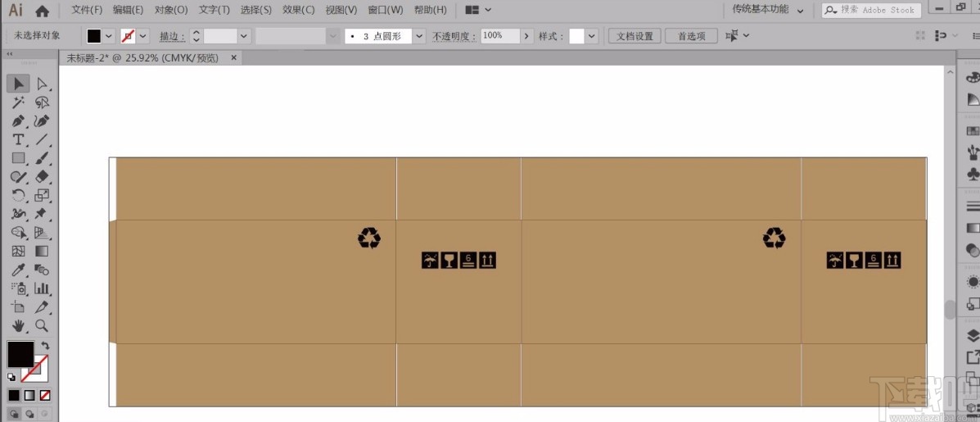Click the 不透明度 opacity label link
The height and width of the screenshot is (422, 980).
(454, 36)
